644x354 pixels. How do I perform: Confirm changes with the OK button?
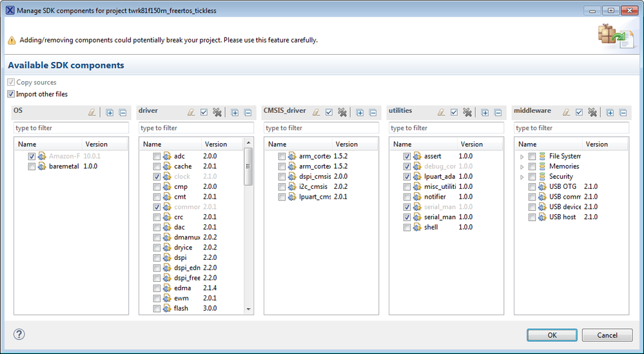(552, 335)
